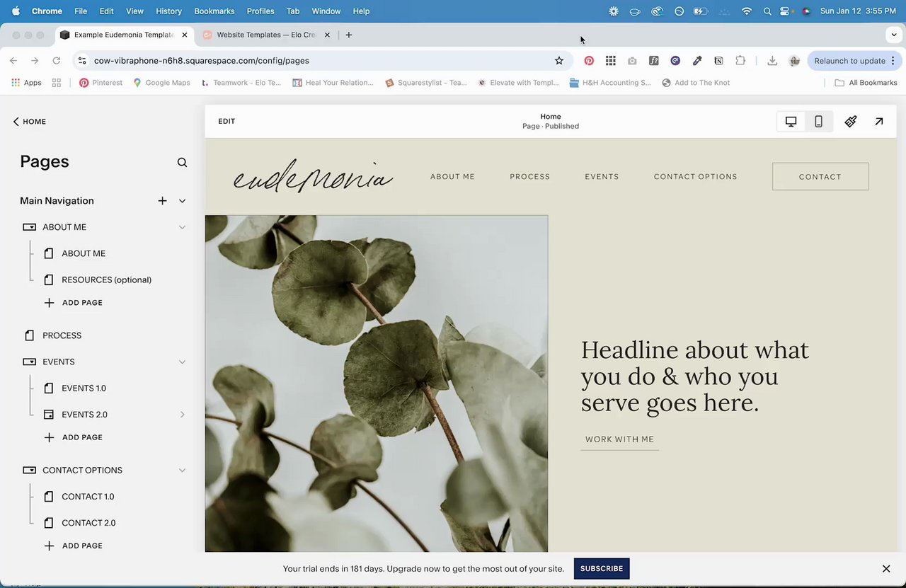Open Apps shortcut in bookmarks bar
Screen dimensions: 906x588
tap(27, 83)
